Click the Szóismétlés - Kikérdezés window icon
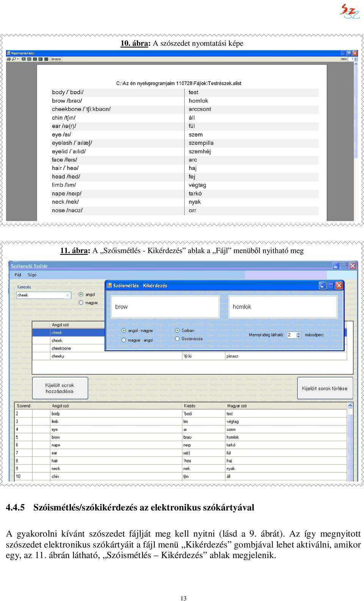Viewport: 364px width, 601px height. tap(109, 286)
